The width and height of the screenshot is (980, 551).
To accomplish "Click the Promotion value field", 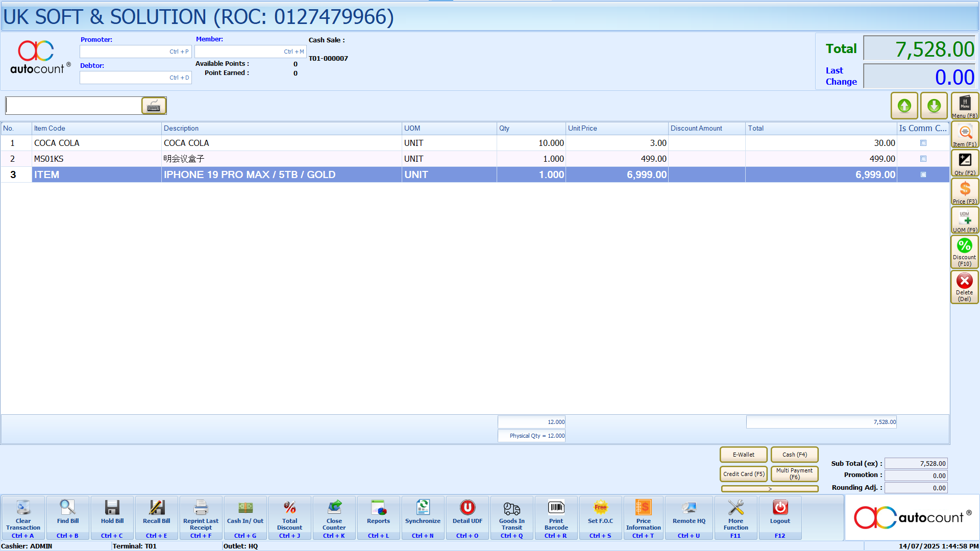I will (916, 475).
